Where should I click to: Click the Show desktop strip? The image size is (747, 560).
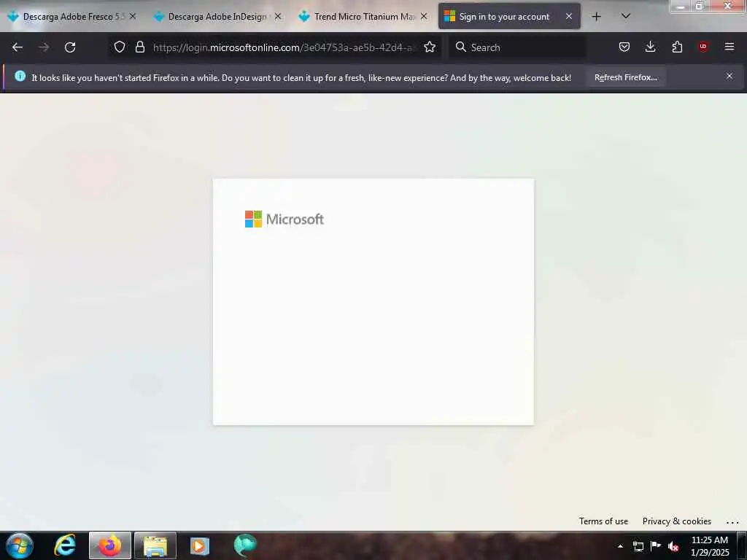pos(742,545)
